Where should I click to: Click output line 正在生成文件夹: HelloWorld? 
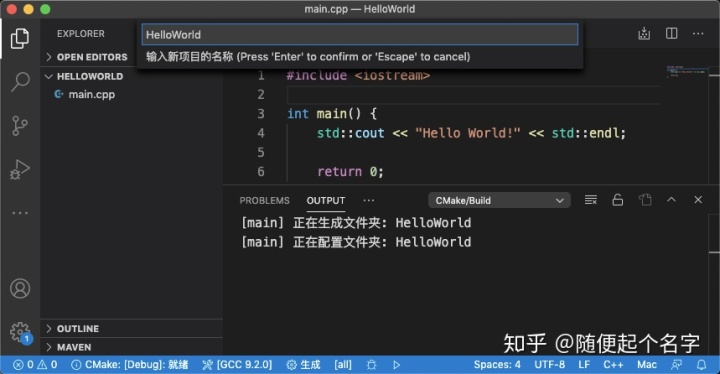tap(356, 223)
